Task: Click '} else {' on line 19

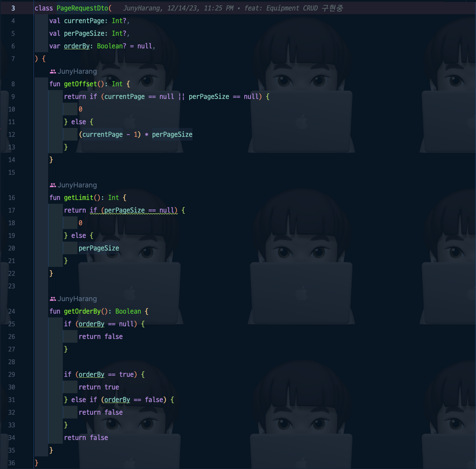Action: pos(79,236)
